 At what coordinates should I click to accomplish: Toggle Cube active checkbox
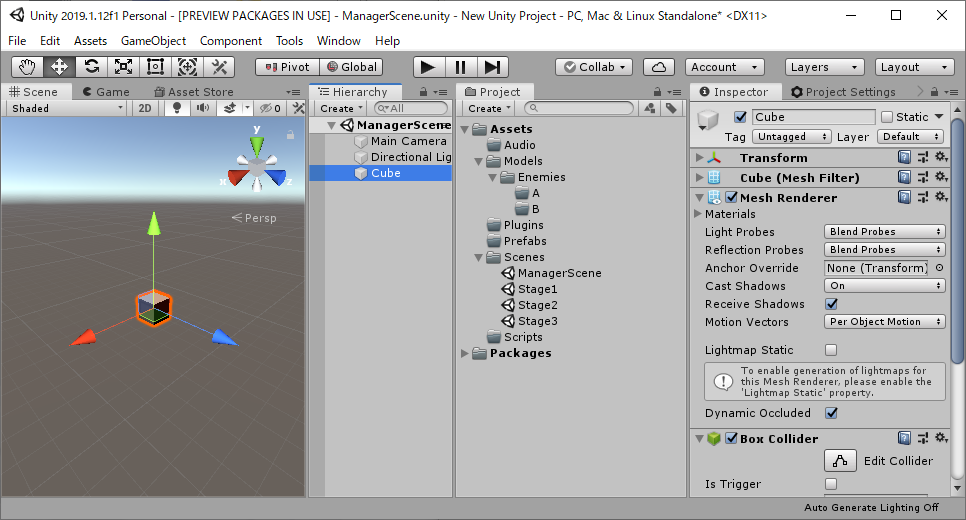tap(741, 116)
